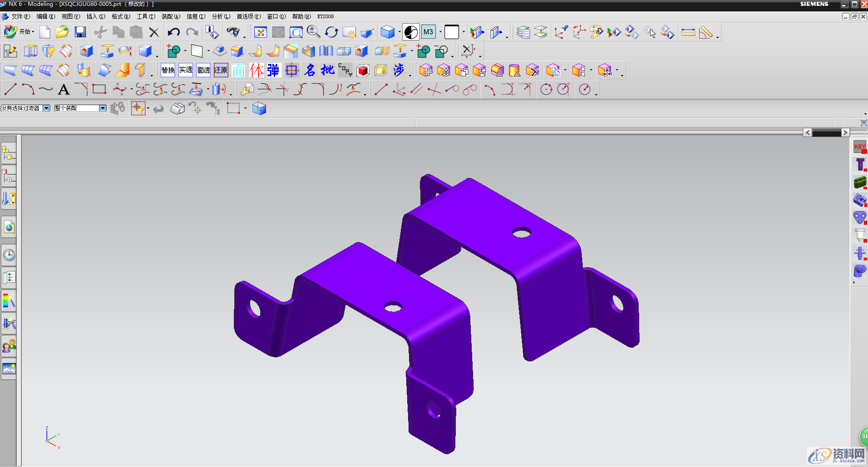Click the red KEY icon in right sidebar
The height and width of the screenshot is (467, 868).
tap(859, 147)
